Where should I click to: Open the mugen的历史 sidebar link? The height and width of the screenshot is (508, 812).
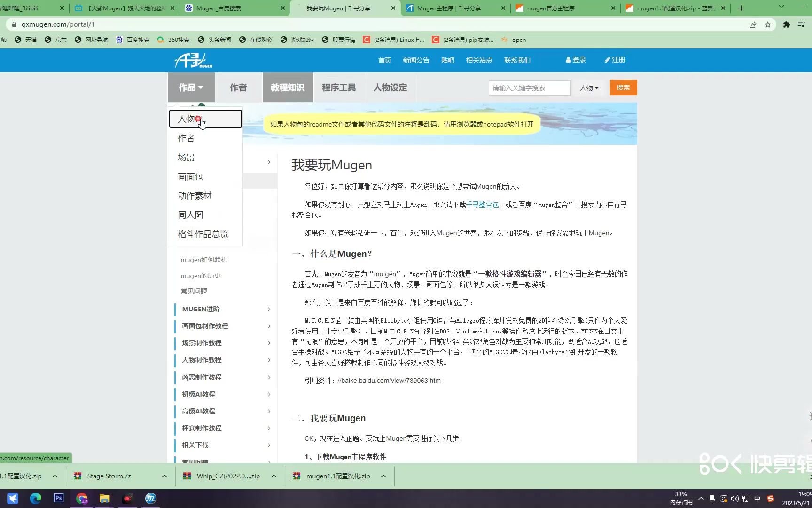(201, 276)
